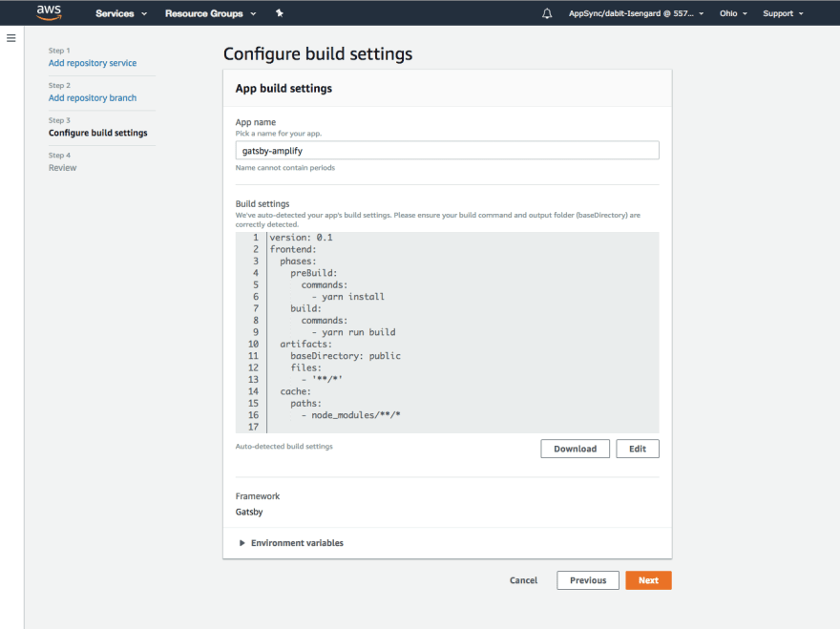Viewport: 840px width, 629px height.
Task: Open the hamburger side navigation menu
Action: [11, 38]
